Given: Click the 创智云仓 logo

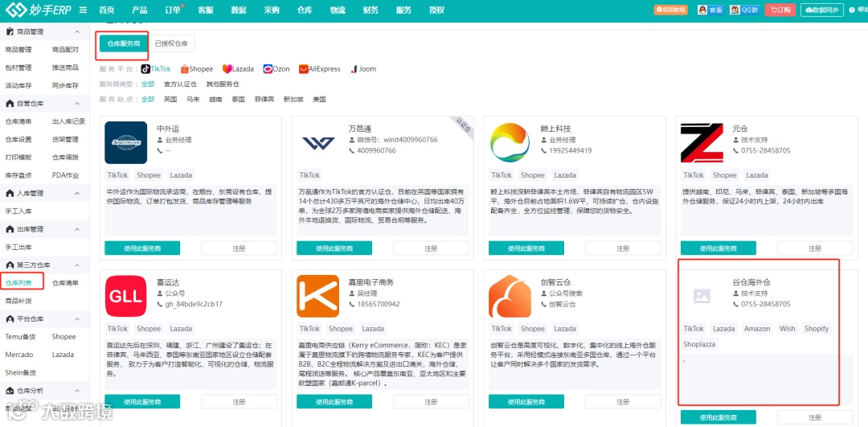Looking at the screenshot, I should [x=510, y=296].
